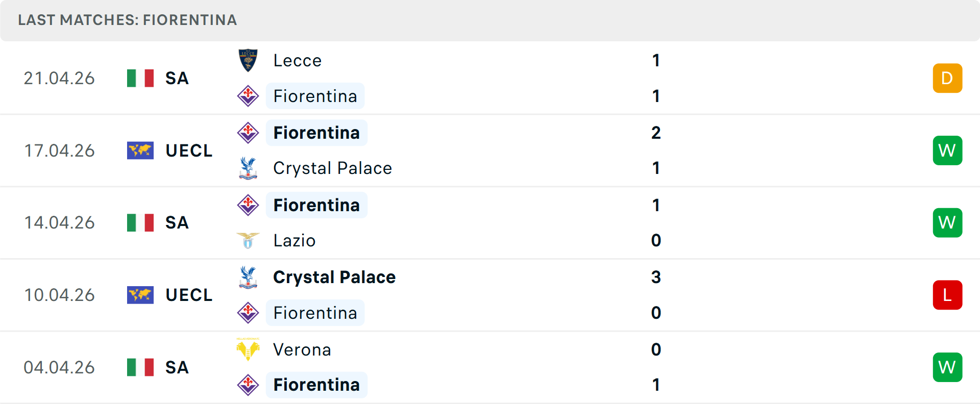Select the yellow D result badge
980x404 pixels.
pyautogui.click(x=947, y=78)
